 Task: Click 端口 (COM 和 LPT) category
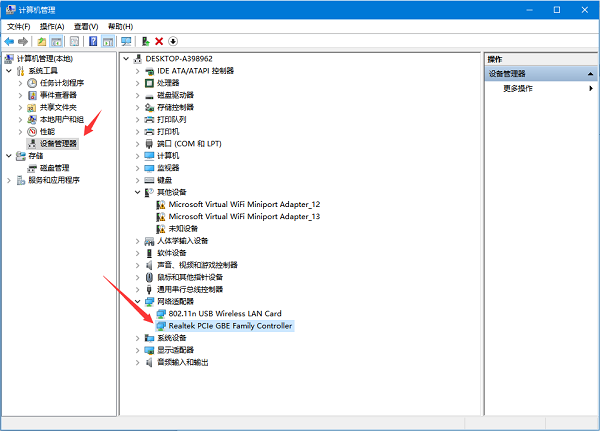[x=189, y=144]
